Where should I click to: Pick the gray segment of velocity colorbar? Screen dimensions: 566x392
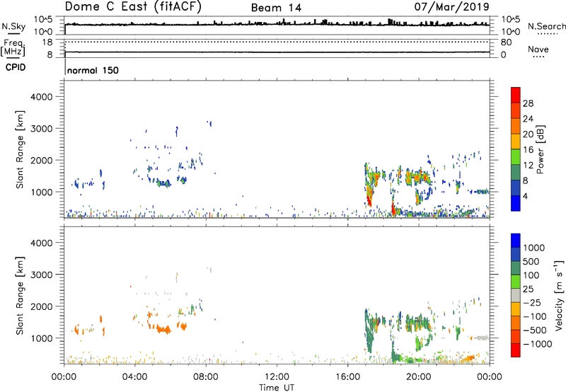coord(516,296)
